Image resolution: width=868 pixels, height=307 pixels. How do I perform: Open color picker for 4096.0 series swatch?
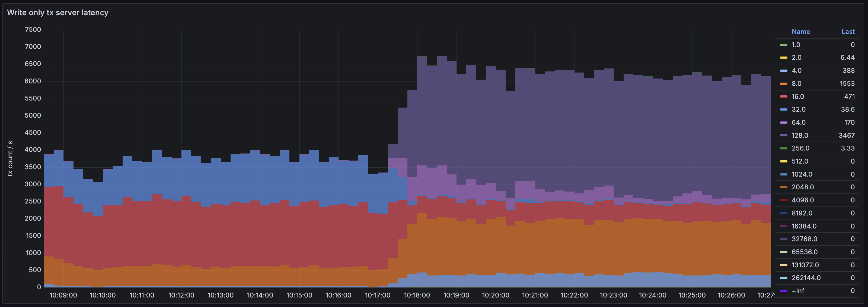tap(783, 200)
